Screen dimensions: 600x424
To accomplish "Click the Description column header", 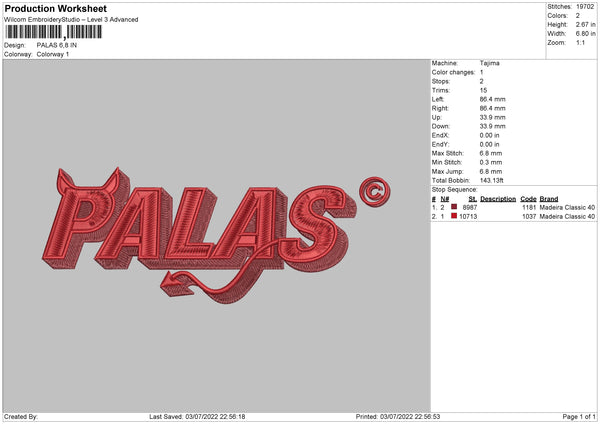I will click(x=497, y=199).
